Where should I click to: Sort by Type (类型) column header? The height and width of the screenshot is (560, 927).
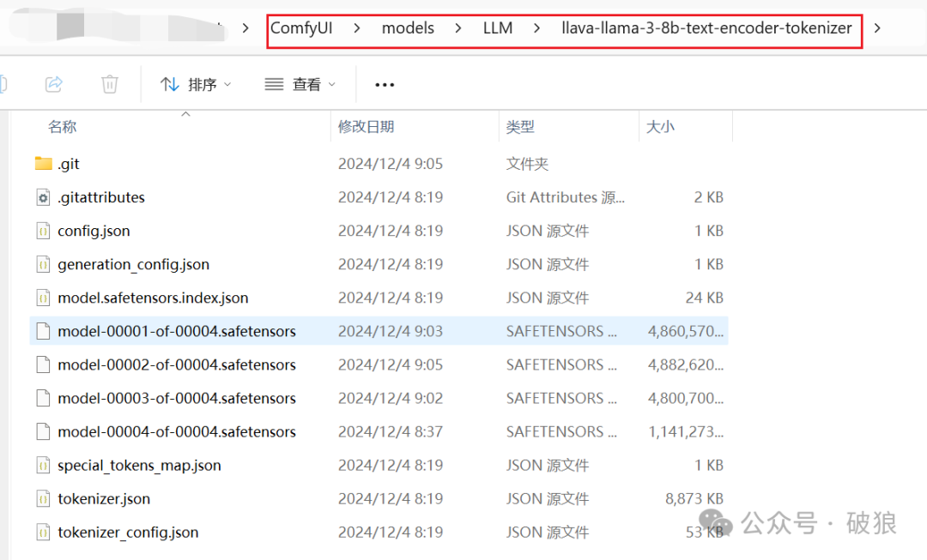click(x=520, y=126)
